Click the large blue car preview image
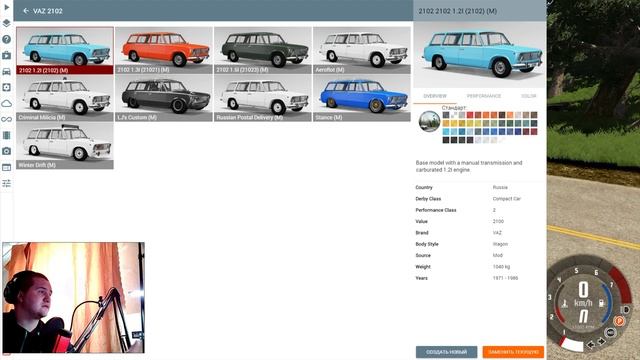640x360 pixels. click(480, 55)
